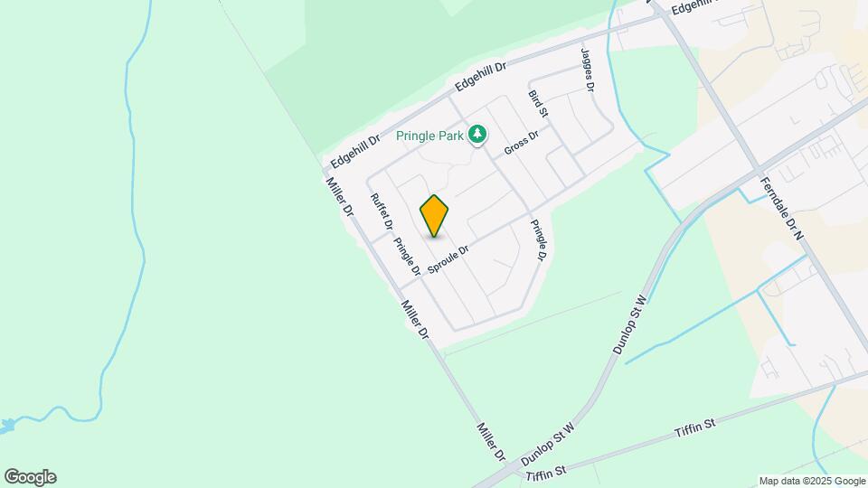Click the Gross Dr street label
The width and height of the screenshot is (868, 488).
pos(521,144)
